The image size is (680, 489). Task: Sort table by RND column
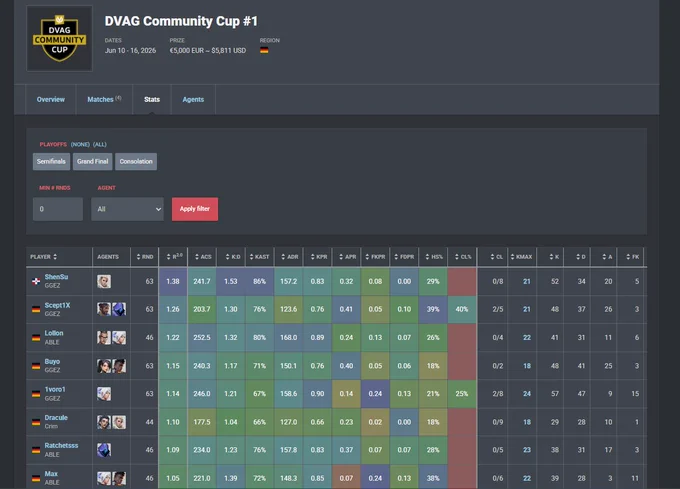point(145,257)
